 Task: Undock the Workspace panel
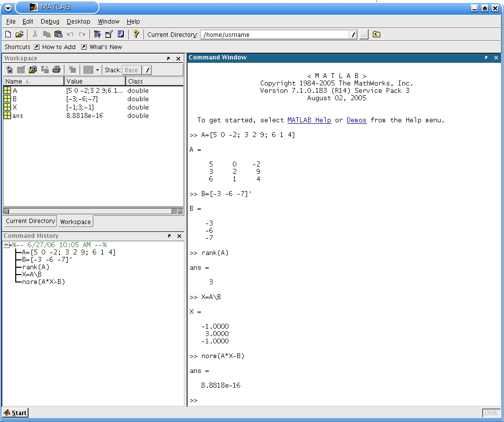tap(168, 58)
